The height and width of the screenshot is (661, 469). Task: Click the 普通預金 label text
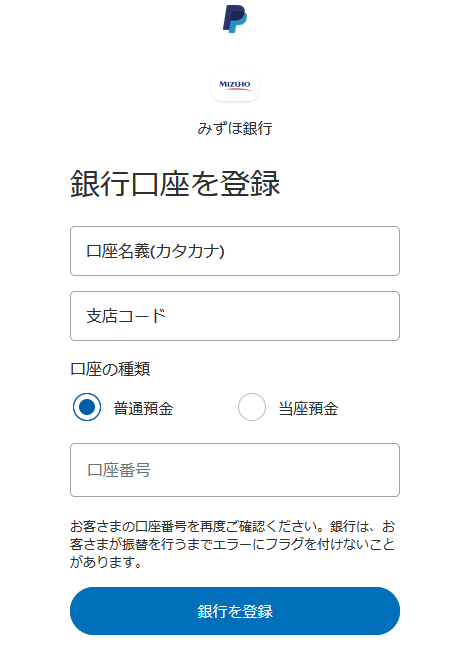click(x=143, y=408)
